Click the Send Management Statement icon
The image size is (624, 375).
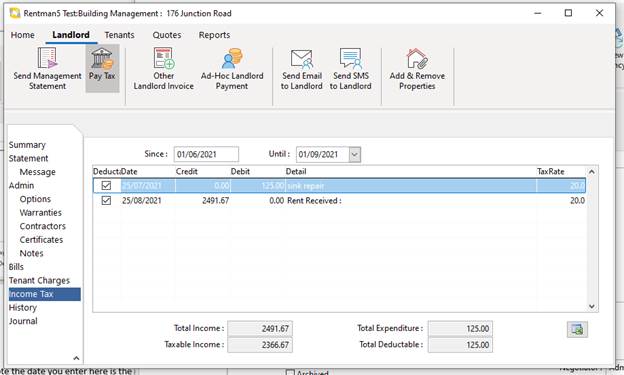[x=47, y=58]
